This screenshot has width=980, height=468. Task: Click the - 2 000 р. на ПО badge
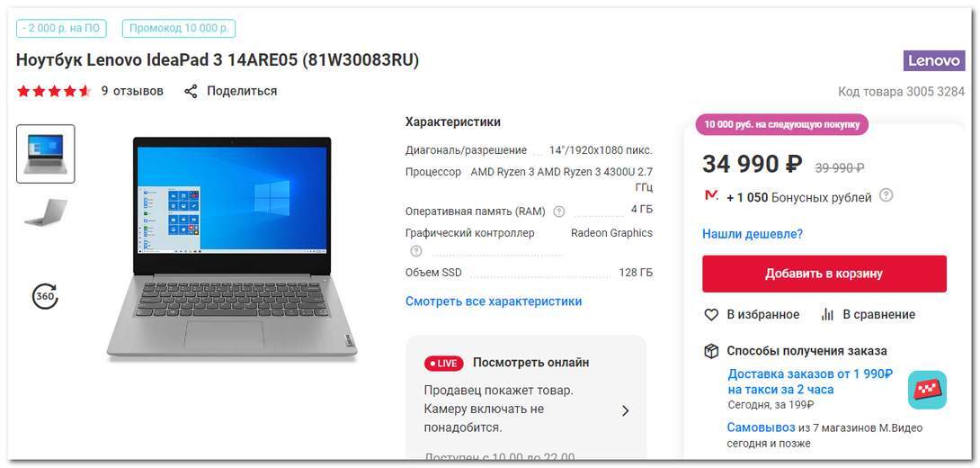point(61,28)
